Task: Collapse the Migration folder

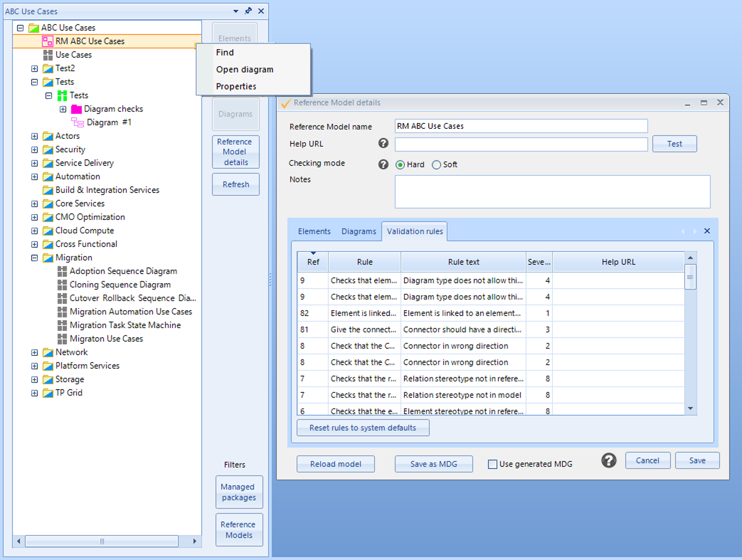Action: tap(34, 258)
